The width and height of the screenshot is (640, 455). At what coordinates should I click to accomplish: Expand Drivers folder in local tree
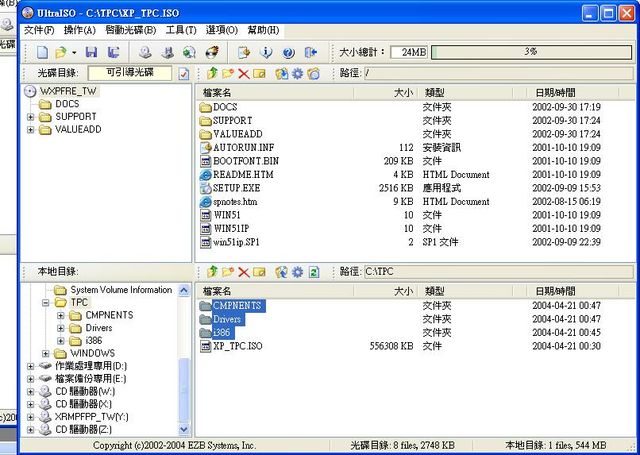tap(61, 328)
